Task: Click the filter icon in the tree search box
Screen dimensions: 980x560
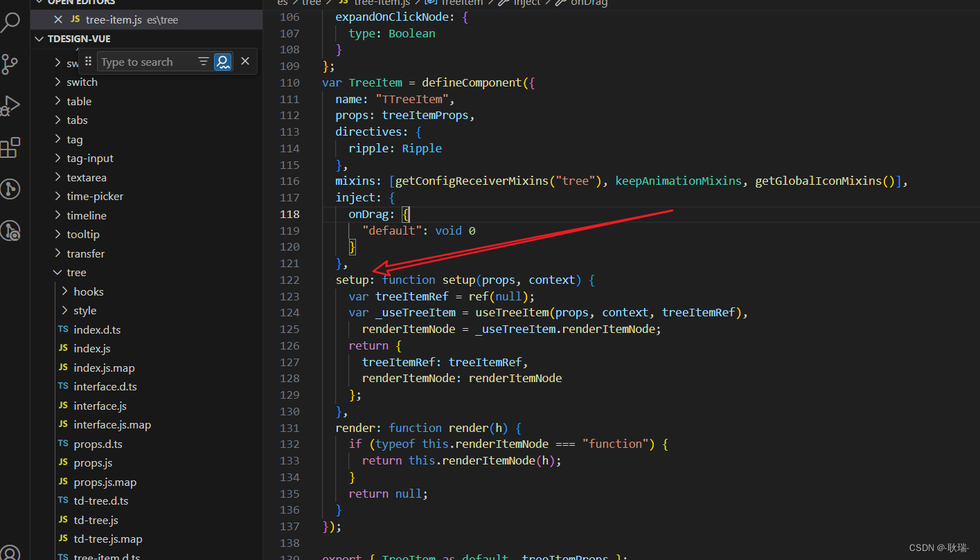Action: pyautogui.click(x=204, y=62)
